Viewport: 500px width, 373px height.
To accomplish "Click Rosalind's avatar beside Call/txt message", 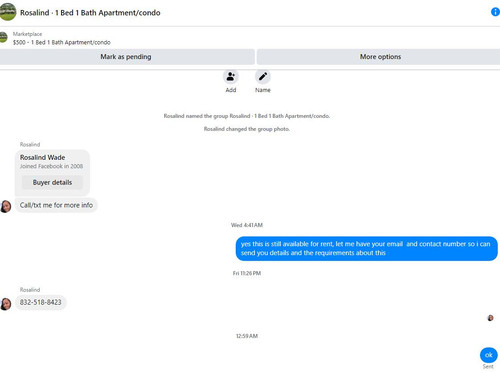I will [6, 207].
